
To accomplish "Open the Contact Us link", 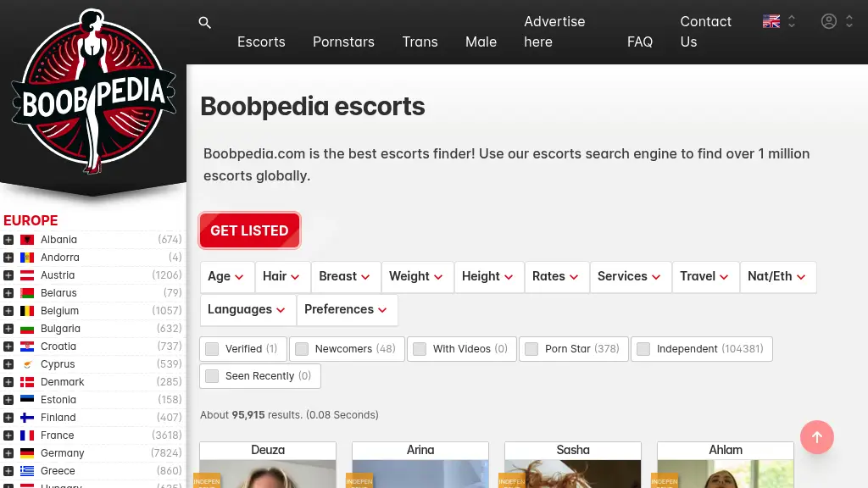I will tap(705, 31).
